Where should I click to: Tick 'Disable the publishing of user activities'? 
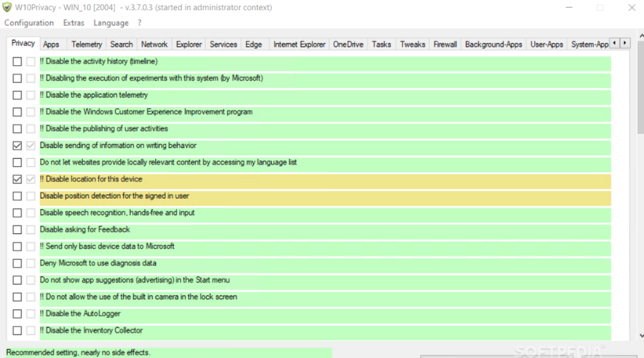tap(17, 129)
